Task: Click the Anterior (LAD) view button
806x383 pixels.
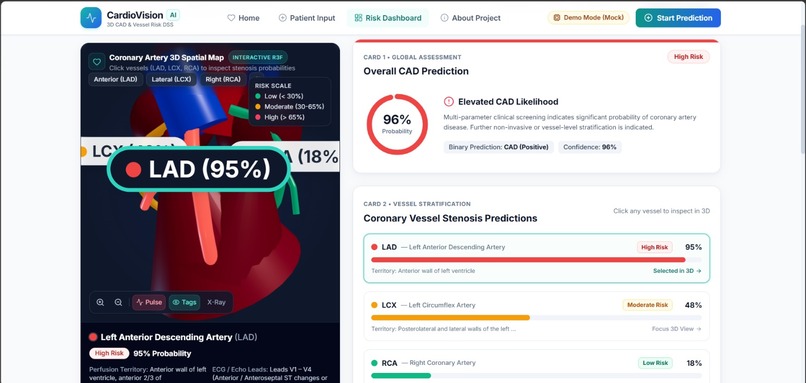Action: tap(116, 79)
